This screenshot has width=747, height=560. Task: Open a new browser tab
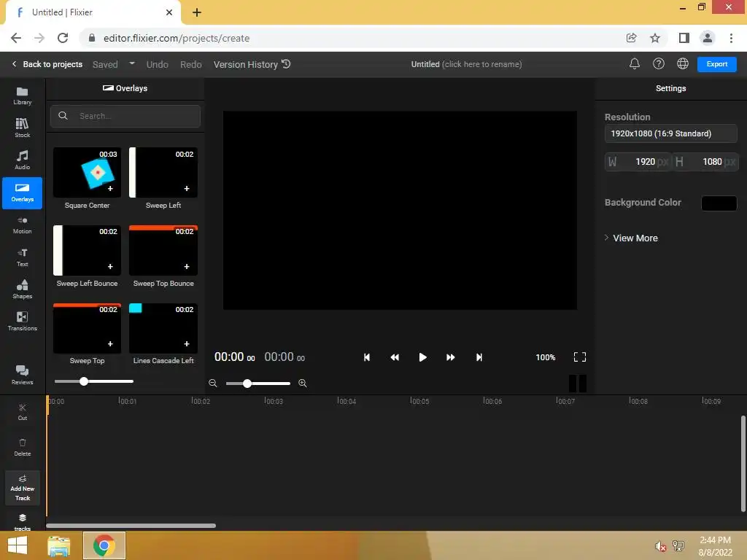point(197,12)
